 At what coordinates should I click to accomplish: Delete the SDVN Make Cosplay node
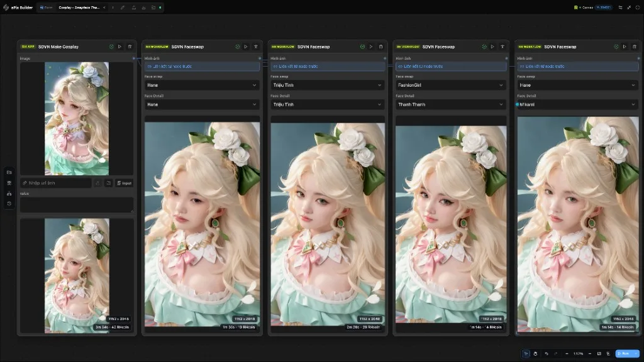(x=130, y=47)
